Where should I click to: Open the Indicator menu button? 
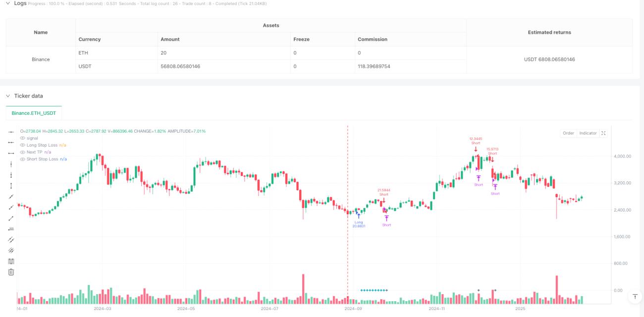pyautogui.click(x=588, y=133)
